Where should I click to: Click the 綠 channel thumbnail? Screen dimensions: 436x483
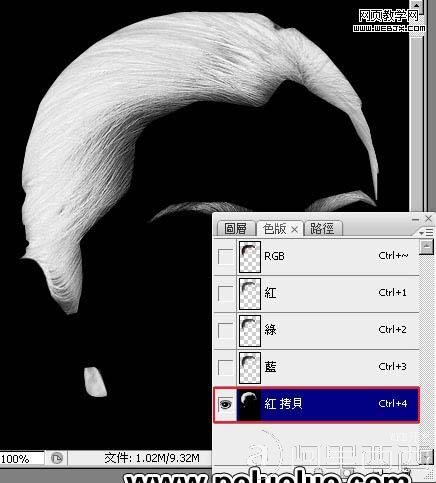coord(250,331)
